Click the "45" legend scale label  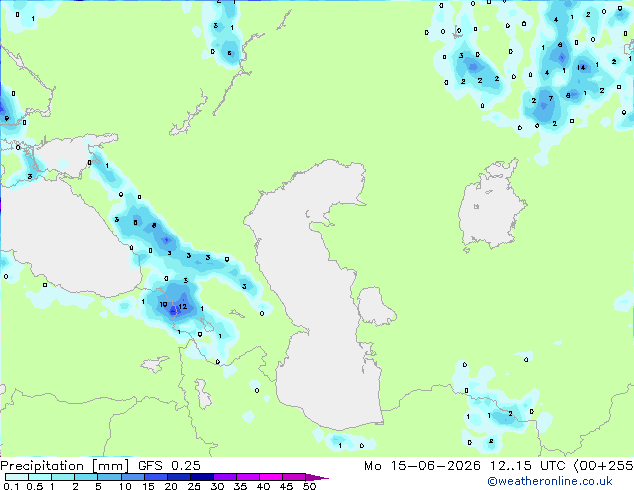click(286, 486)
